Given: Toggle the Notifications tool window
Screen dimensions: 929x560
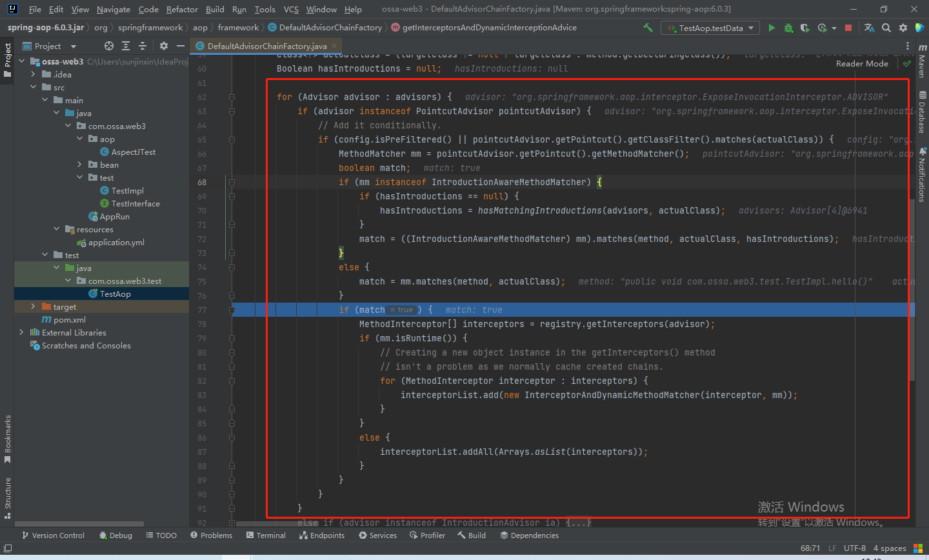Looking at the screenshot, I should coord(922,175).
